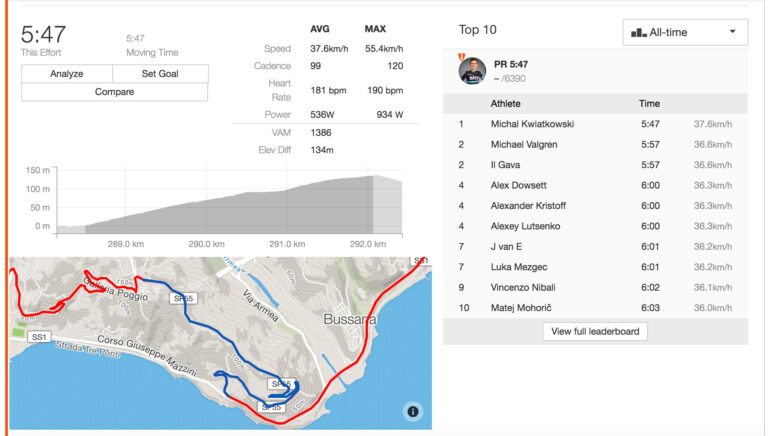The image size is (768, 436).
Task: Click the leaderboard bars icon beside All-time
Action: 639,32
